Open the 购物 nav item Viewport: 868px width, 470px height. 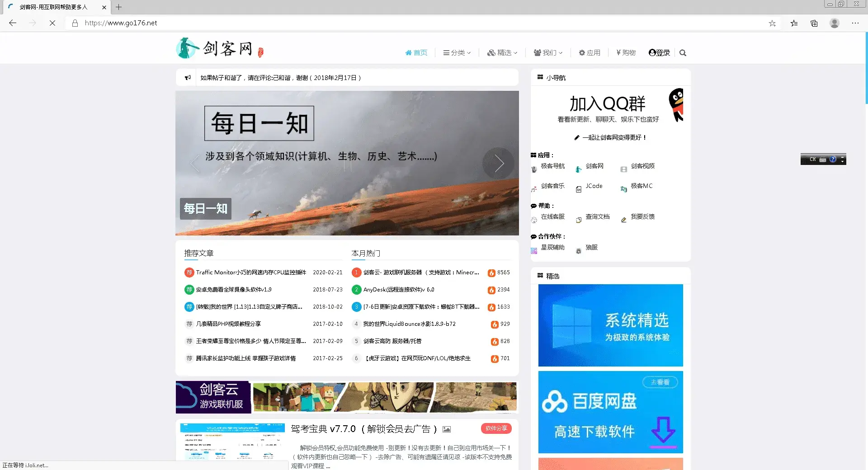click(626, 53)
